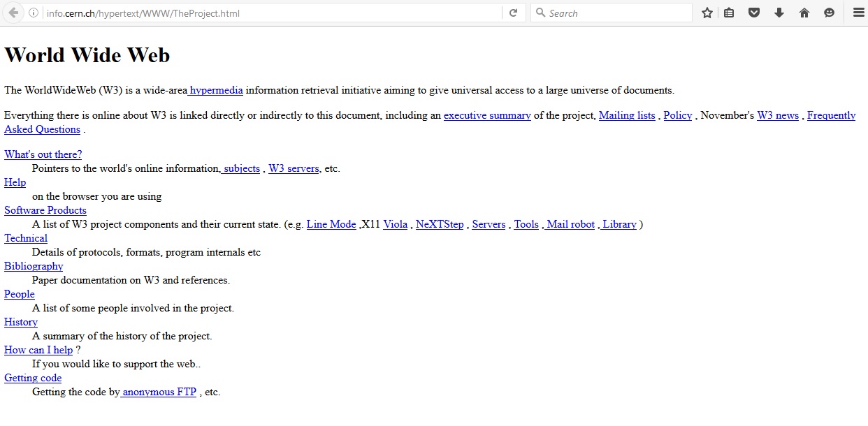Show bookmarks list icon

click(x=729, y=13)
